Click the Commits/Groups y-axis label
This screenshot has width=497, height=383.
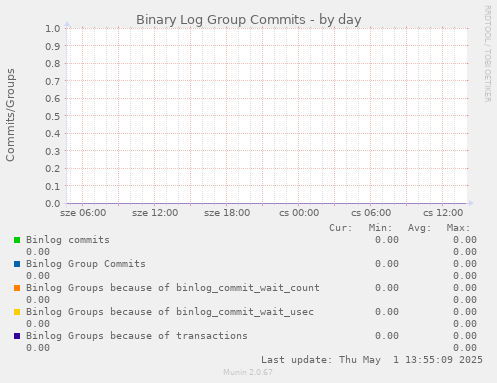(x=10, y=115)
